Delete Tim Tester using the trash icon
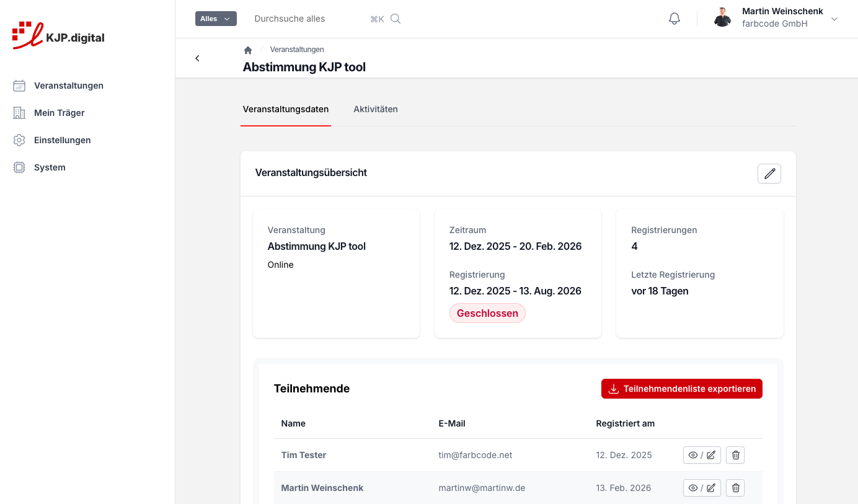The image size is (858, 504). [x=735, y=455]
